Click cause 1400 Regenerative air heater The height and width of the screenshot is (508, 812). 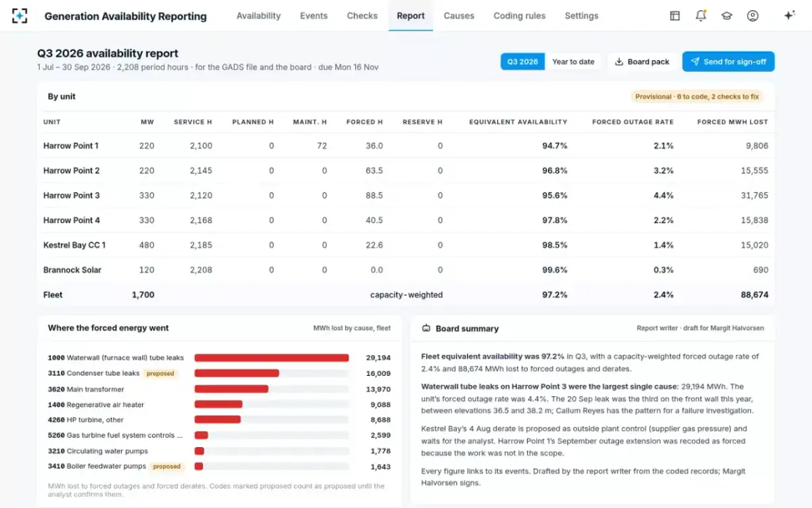(96, 404)
